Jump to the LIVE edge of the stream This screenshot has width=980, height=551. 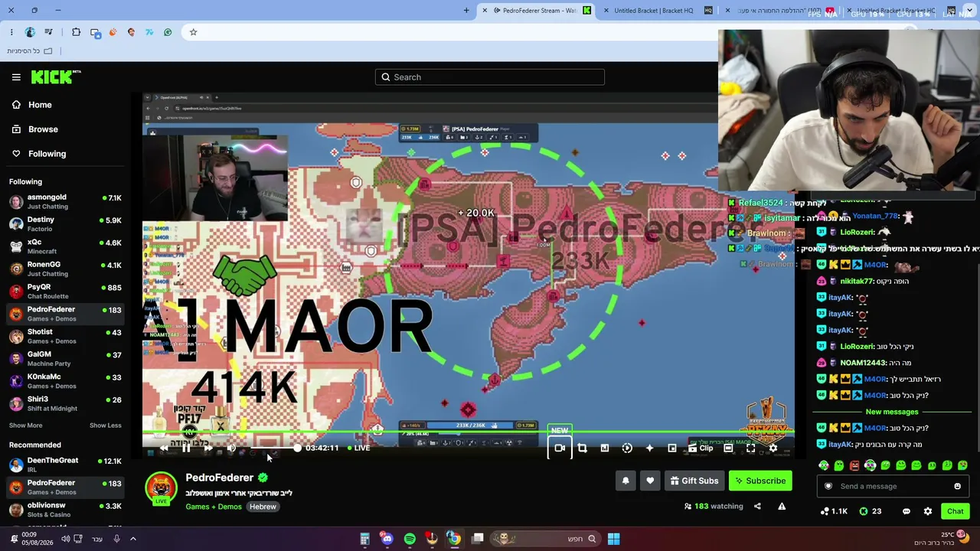point(359,448)
